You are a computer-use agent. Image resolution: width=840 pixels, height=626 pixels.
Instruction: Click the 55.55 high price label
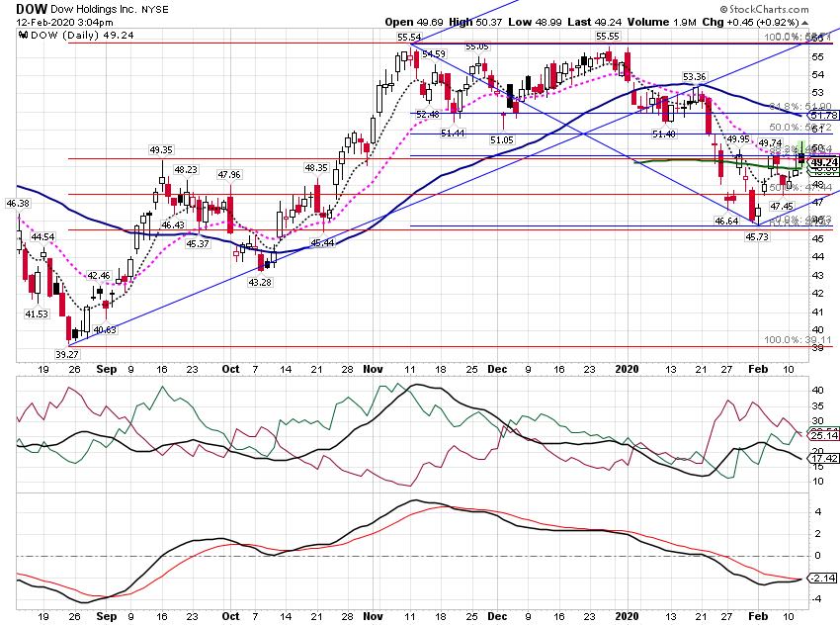tap(608, 36)
